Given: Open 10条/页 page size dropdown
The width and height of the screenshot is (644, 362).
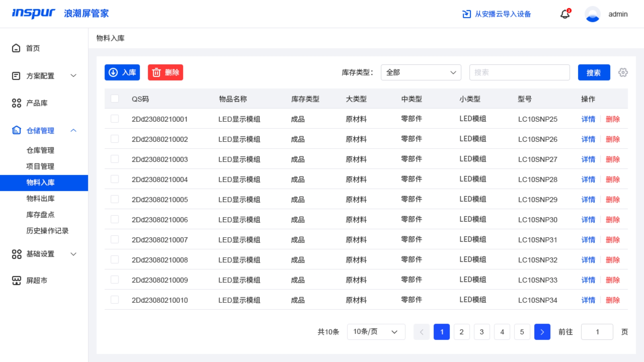Looking at the screenshot, I should click(x=376, y=332).
